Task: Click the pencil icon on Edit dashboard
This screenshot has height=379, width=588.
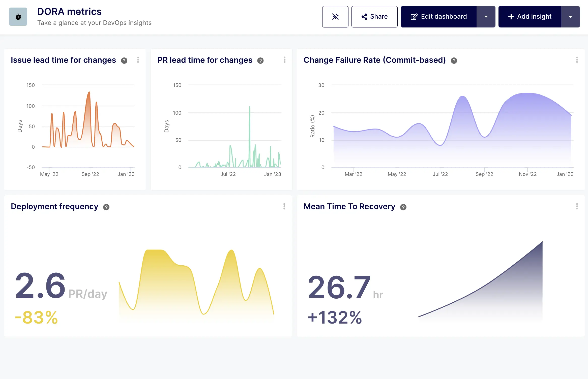Action: 414,17
